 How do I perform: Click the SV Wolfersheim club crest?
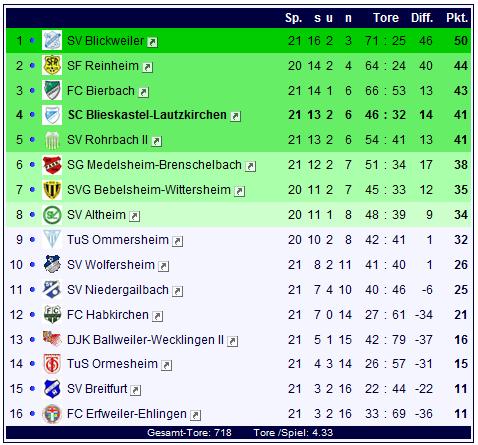[x=52, y=264]
